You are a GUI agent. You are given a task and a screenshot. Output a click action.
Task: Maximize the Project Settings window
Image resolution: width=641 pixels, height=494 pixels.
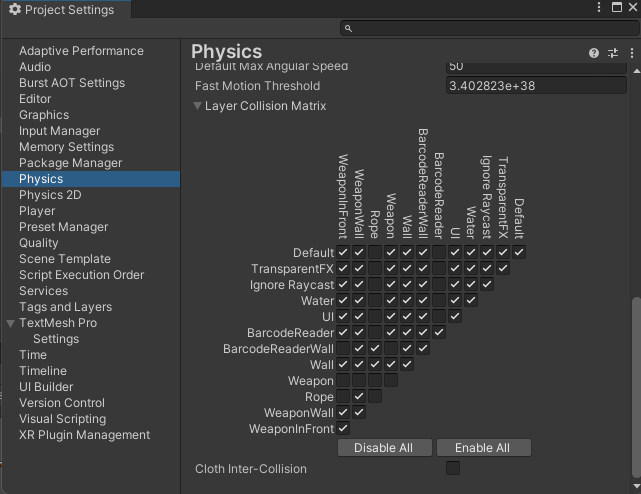tap(617, 7)
